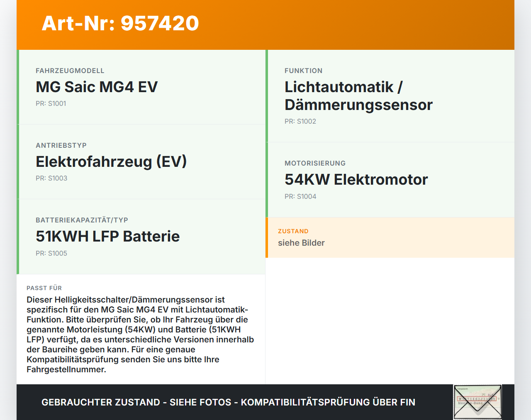This screenshot has height=420, width=531.
Task: Click the PR: S1001 code
Action: pyautogui.click(x=51, y=104)
